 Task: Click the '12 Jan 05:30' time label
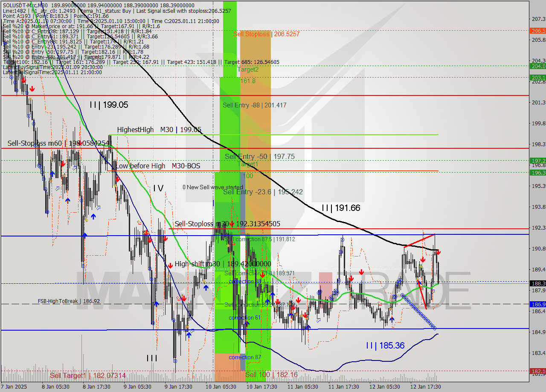click(384, 386)
